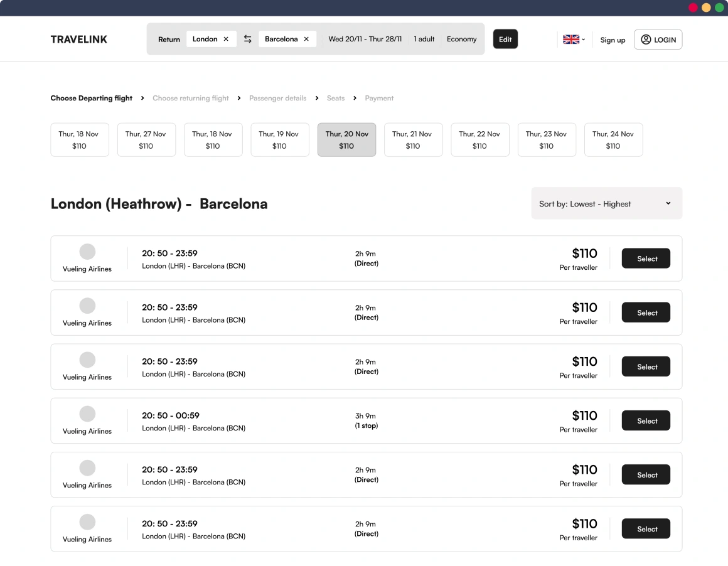Go to Choose returning flight step

(x=191, y=98)
